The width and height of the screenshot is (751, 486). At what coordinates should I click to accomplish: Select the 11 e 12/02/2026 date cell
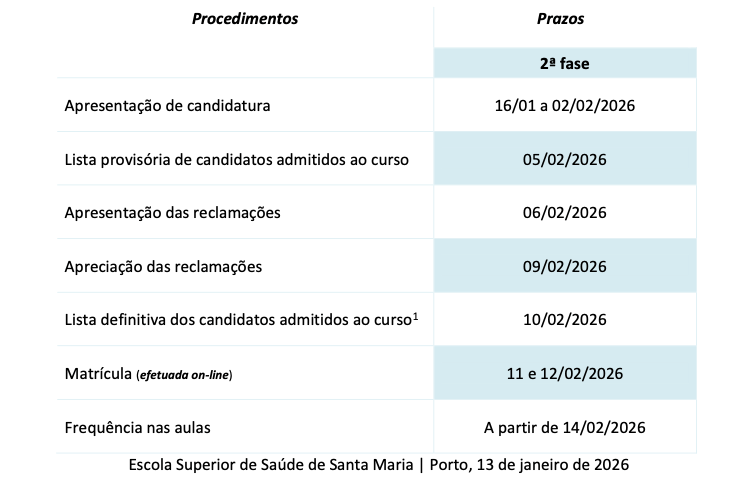click(565, 374)
